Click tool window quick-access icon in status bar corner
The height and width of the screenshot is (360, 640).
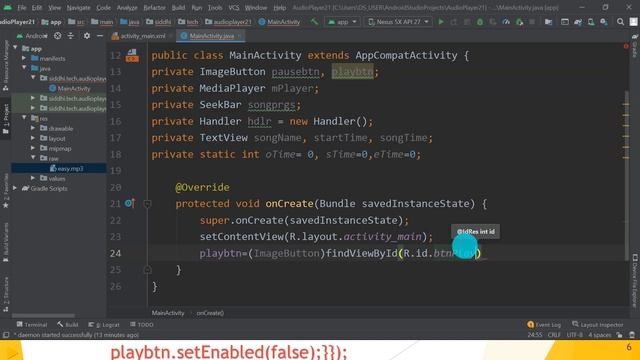click(x=6, y=335)
